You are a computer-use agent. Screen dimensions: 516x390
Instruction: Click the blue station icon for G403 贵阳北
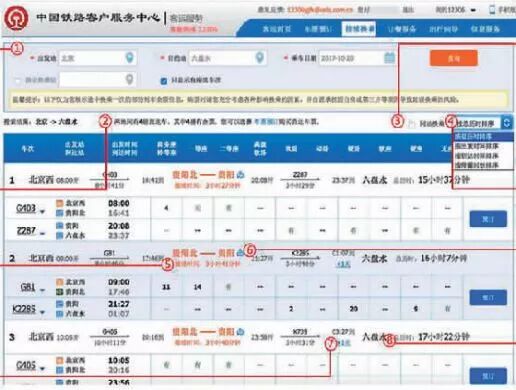pyautogui.click(x=59, y=213)
